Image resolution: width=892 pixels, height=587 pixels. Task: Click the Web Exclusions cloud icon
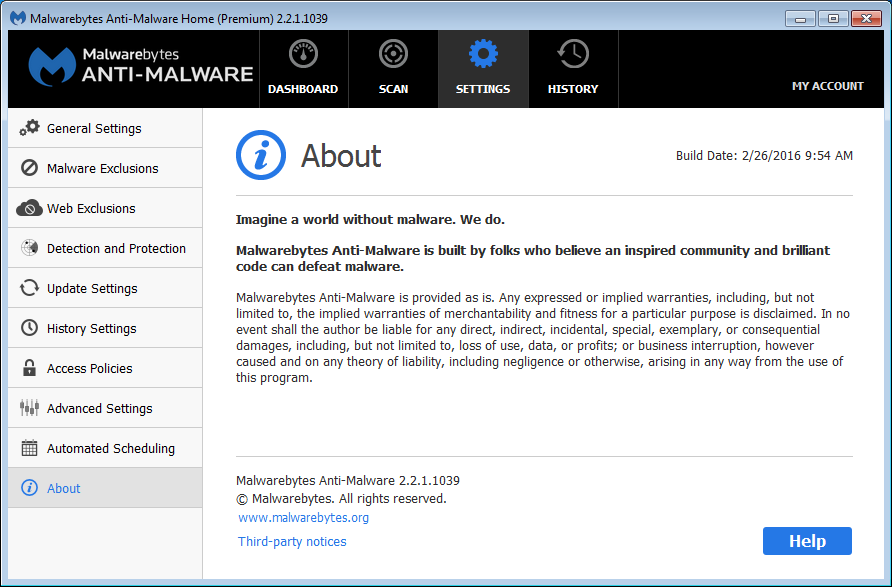[30, 208]
